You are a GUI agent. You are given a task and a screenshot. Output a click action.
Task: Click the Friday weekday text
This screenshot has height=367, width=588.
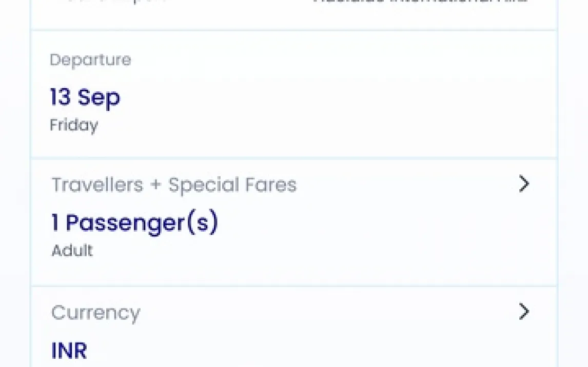click(74, 125)
